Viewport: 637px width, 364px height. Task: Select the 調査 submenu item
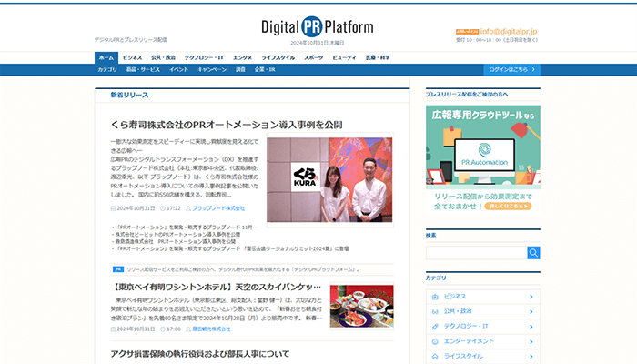[240, 69]
